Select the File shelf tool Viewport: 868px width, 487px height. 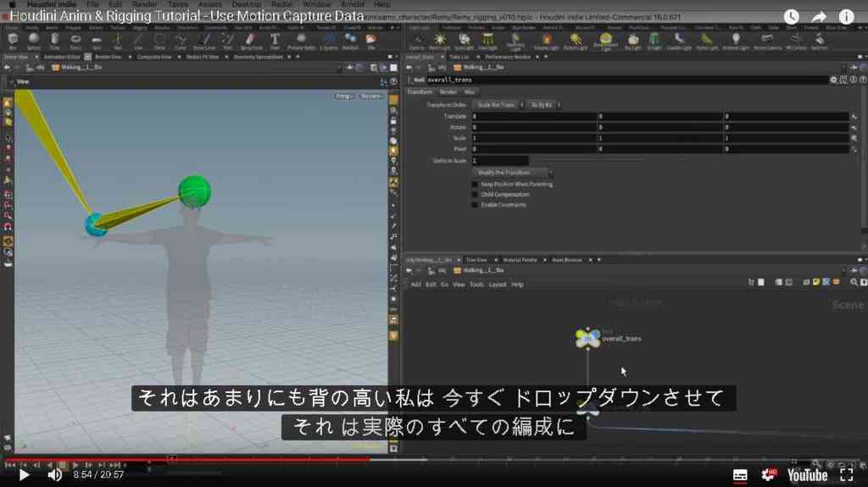point(371,41)
